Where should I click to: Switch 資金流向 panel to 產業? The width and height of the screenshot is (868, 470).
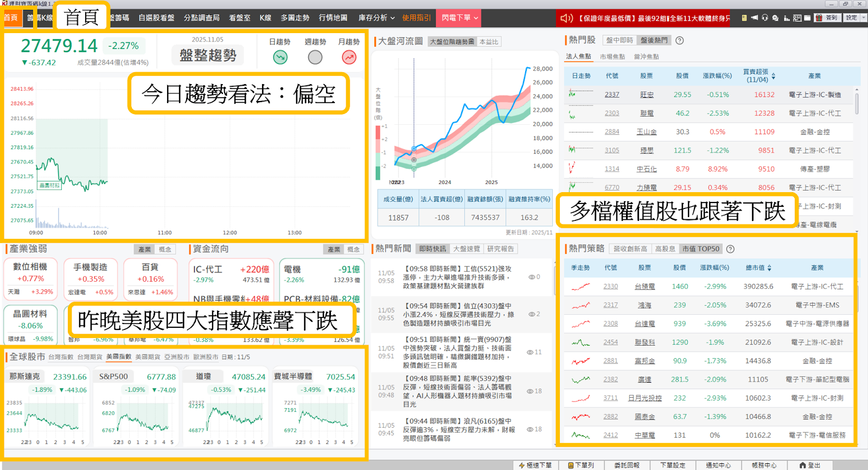pyautogui.click(x=334, y=249)
